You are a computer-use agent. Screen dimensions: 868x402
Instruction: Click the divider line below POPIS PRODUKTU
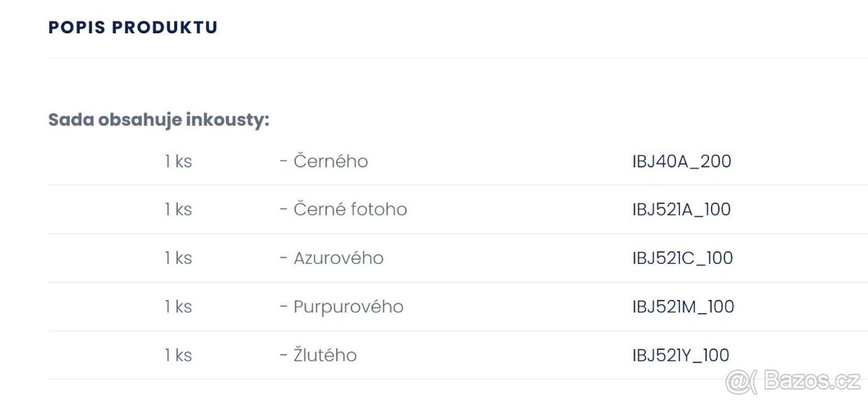434,58
